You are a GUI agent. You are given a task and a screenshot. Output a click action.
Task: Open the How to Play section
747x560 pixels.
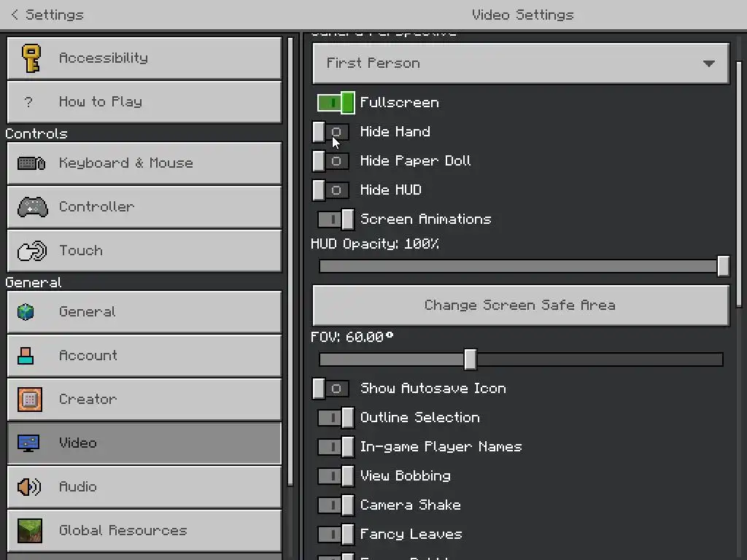click(144, 101)
